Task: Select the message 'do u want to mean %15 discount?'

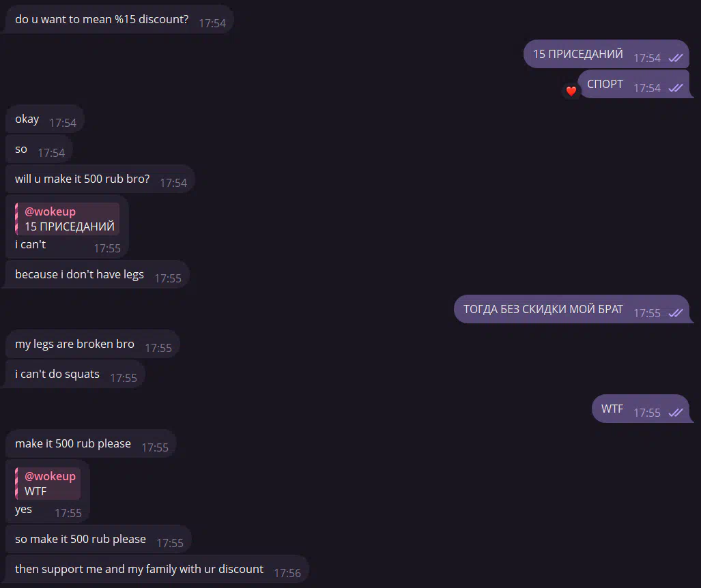Action: coord(119,19)
